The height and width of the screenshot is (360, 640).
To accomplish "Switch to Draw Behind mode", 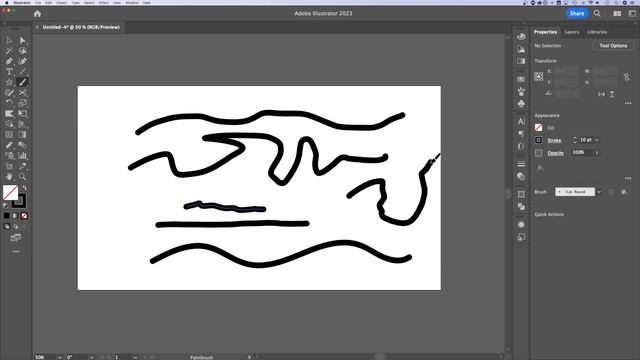I will 16,227.
